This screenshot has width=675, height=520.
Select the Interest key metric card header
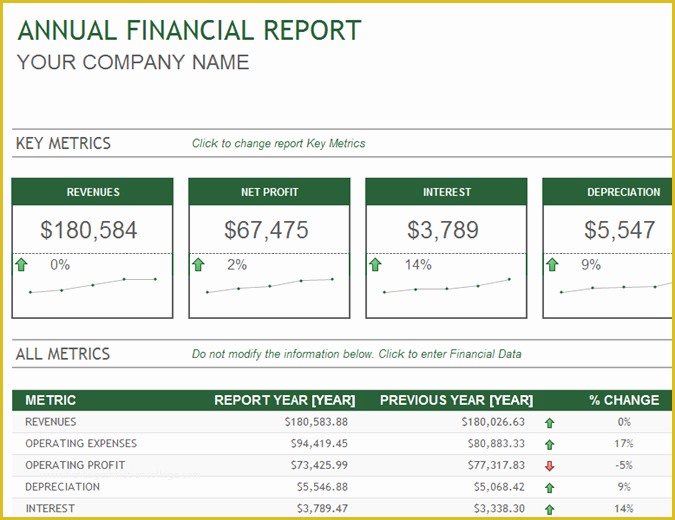click(446, 192)
